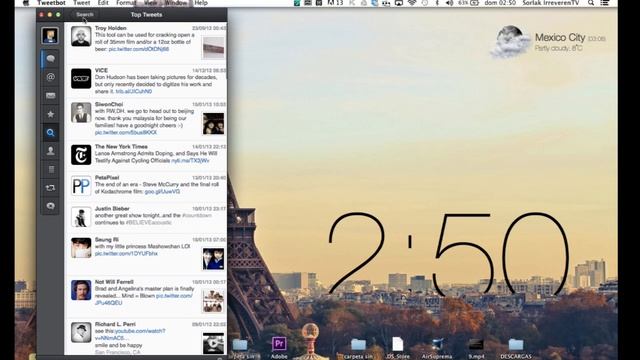Click the volume speaker icon in menu bar

tap(449, 3)
